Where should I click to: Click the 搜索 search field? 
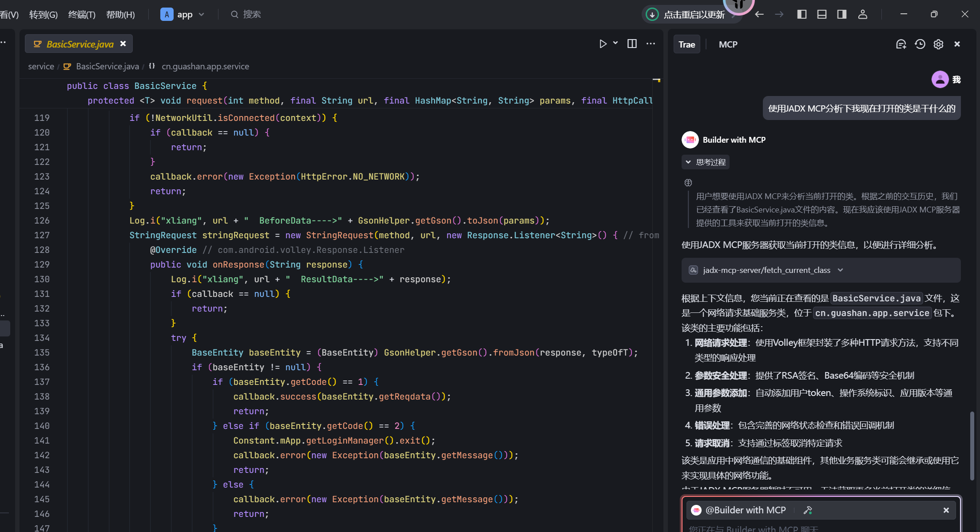coord(251,14)
